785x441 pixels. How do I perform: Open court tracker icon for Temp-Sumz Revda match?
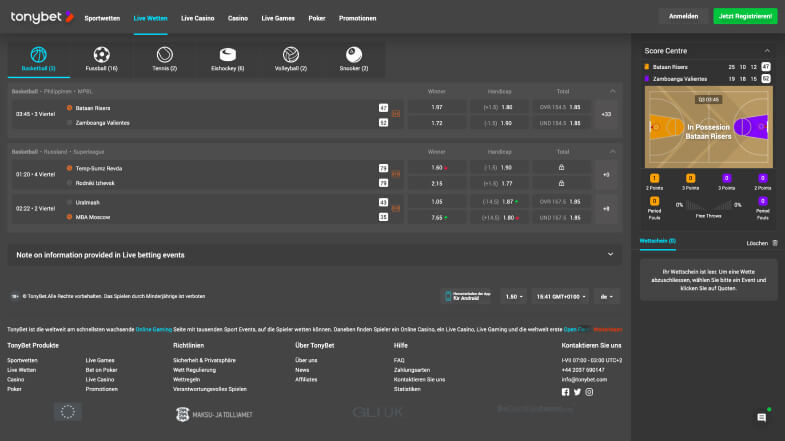[396, 174]
